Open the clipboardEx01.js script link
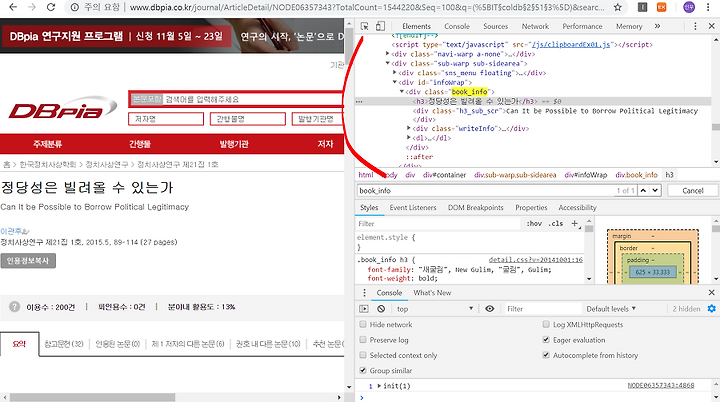Screen dimensions: 720x402 pyautogui.click(x=571, y=45)
